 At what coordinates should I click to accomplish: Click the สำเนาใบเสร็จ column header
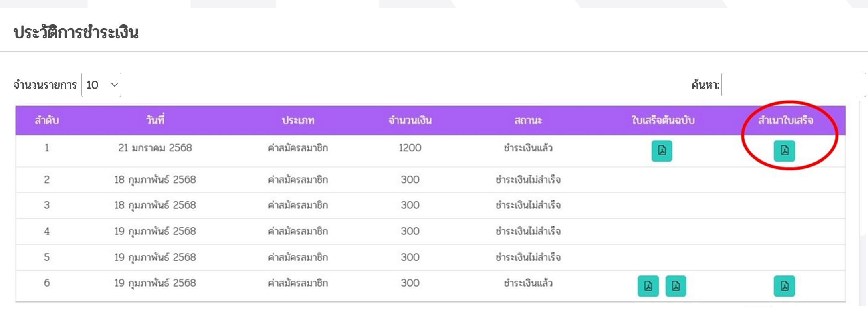tap(785, 120)
